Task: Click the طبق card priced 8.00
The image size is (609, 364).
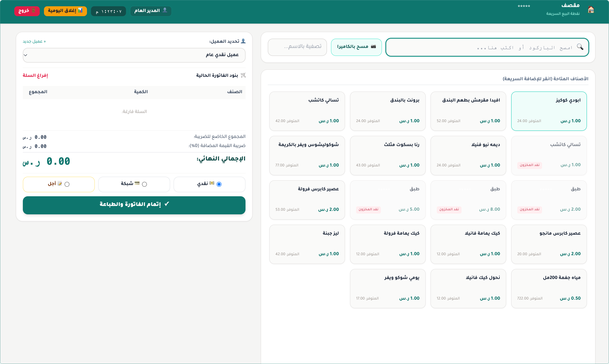Action: [x=468, y=200]
